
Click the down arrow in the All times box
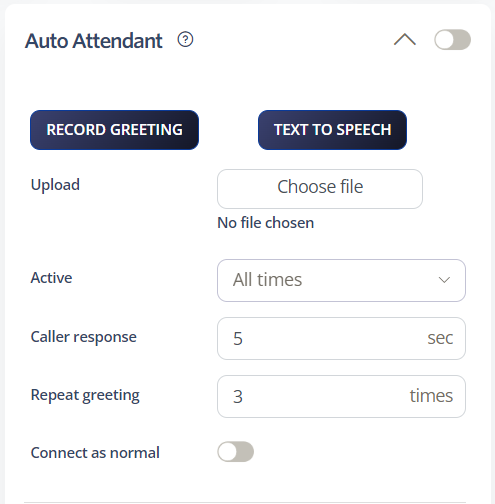[444, 280]
